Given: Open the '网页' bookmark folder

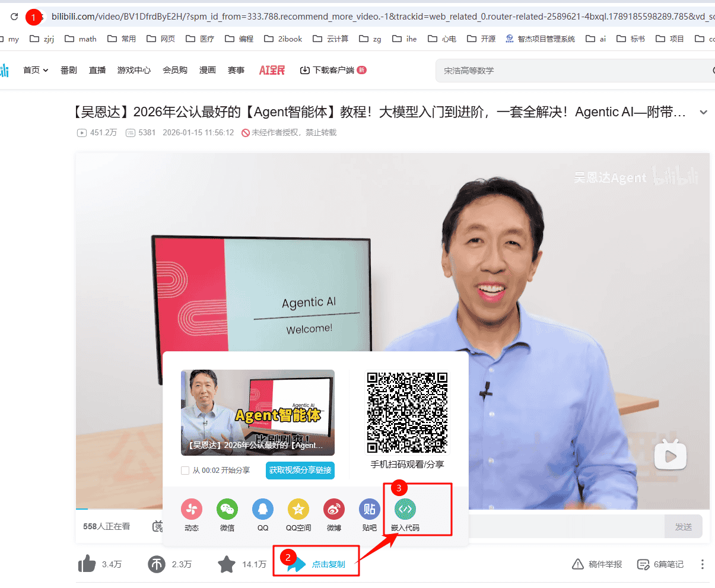Looking at the screenshot, I should click(x=161, y=39).
